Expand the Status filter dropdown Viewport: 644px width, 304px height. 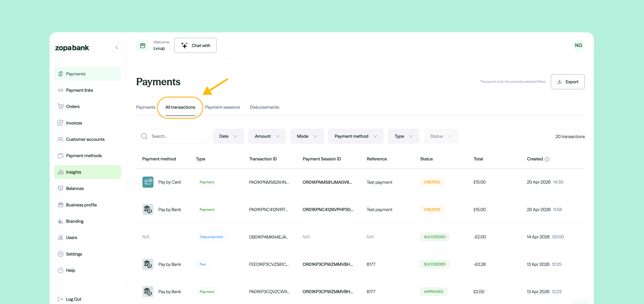point(441,136)
